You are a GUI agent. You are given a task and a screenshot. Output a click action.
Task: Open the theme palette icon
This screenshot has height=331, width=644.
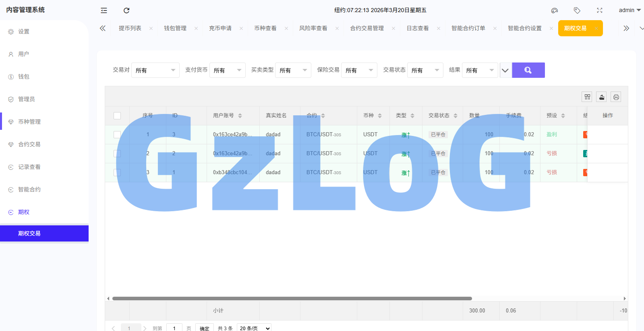point(555,10)
